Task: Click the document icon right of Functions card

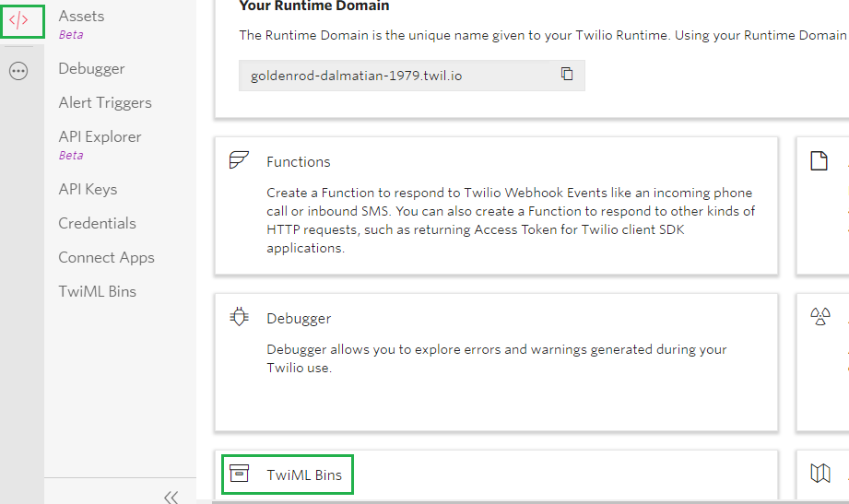Action: 819,161
